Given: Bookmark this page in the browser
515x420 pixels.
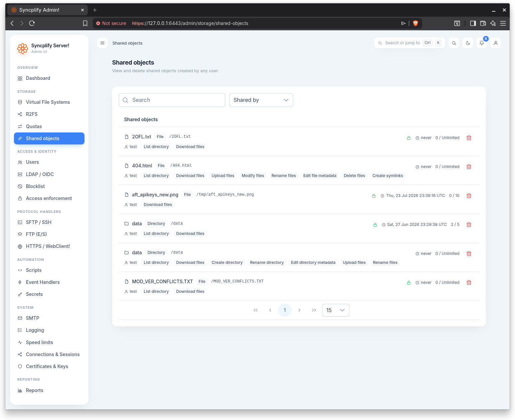Looking at the screenshot, I should (85, 23).
